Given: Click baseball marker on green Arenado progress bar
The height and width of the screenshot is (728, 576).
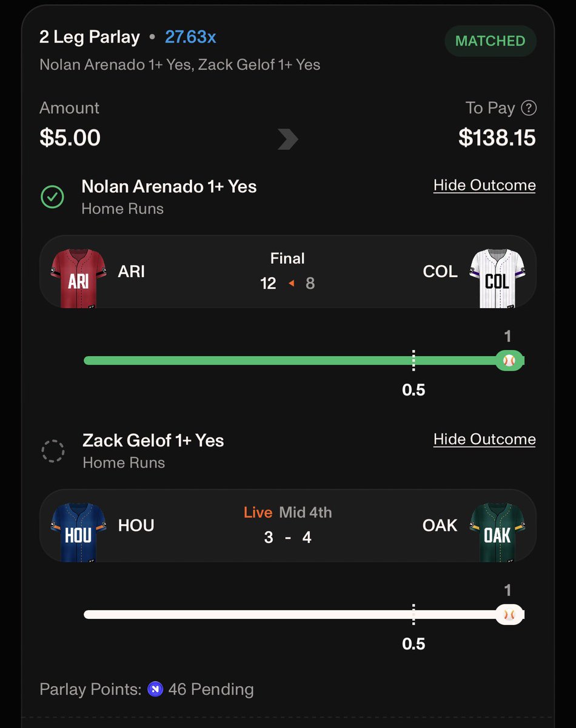Looking at the screenshot, I should [509, 360].
